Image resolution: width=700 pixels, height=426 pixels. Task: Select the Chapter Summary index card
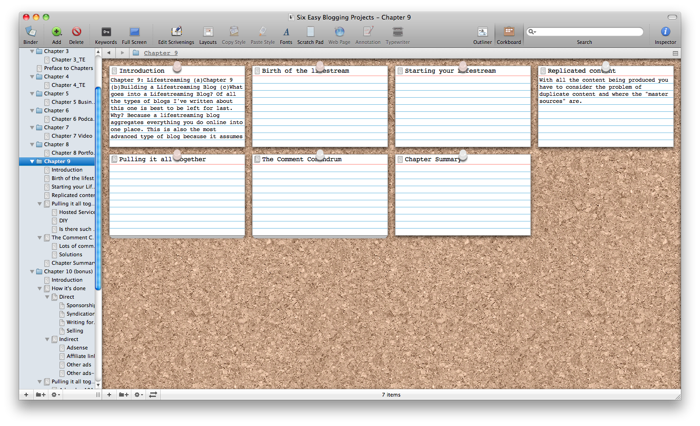click(462, 195)
